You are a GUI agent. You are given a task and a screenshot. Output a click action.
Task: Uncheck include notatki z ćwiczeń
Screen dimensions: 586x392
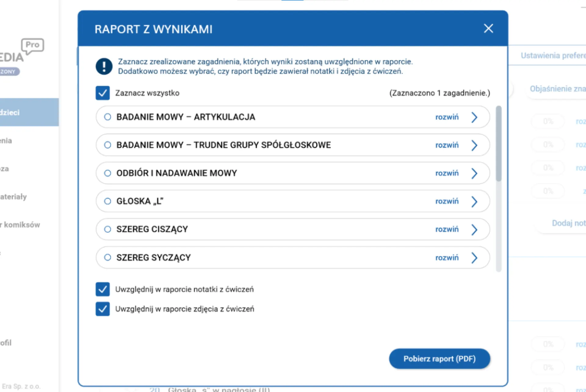coord(103,289)
